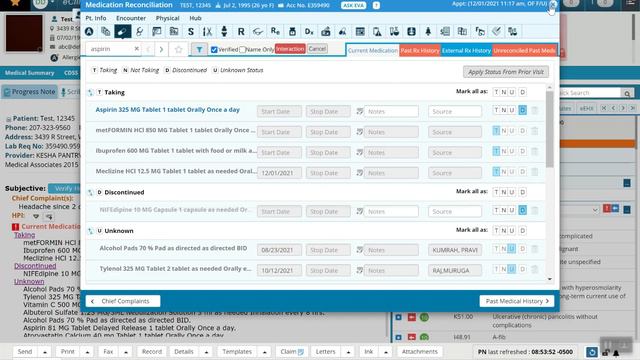This screenshot has width=640, height=360.
Task: Open the Encounter menu
Action: (131, 18)
